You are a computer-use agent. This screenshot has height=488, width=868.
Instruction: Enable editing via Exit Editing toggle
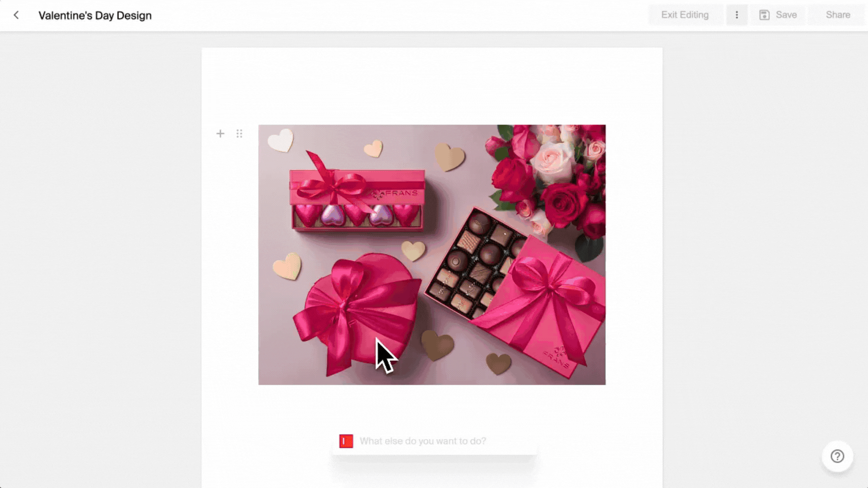[x=684, y=15]
